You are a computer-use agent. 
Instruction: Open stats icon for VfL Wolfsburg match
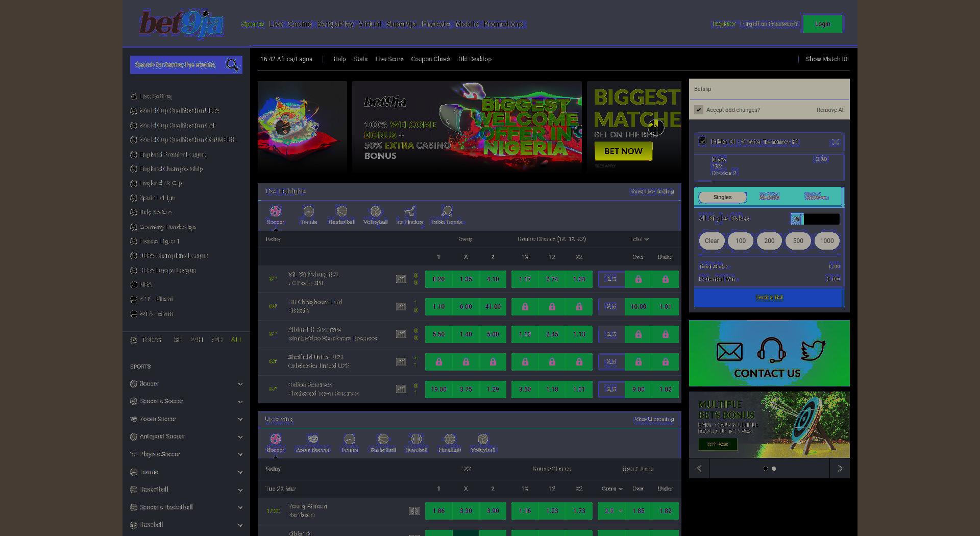[x=401, y=279]
